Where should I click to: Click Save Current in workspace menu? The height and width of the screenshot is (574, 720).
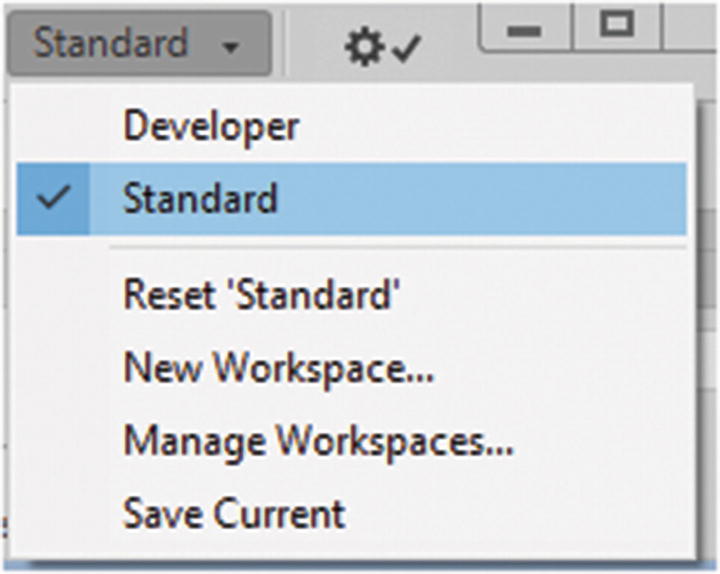(234, 512)
